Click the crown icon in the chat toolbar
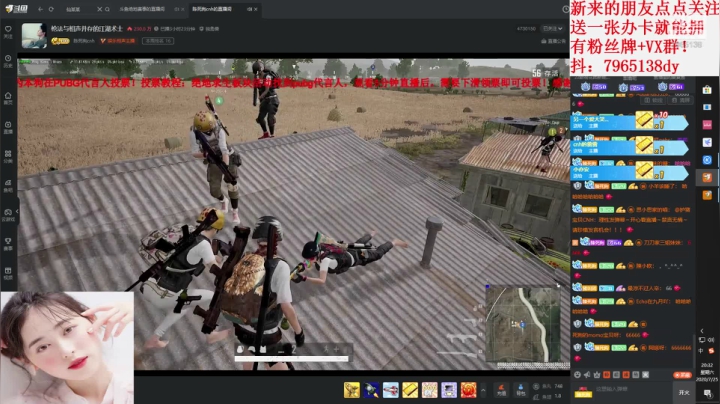The height and width of the screenshot is (404, 720). click(596, 375)
